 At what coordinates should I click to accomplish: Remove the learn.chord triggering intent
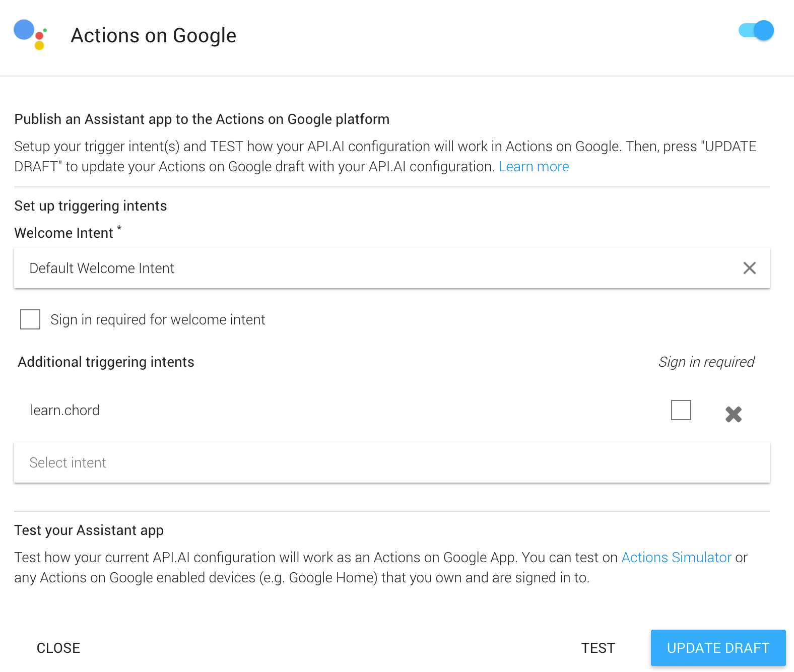(733, 414)
